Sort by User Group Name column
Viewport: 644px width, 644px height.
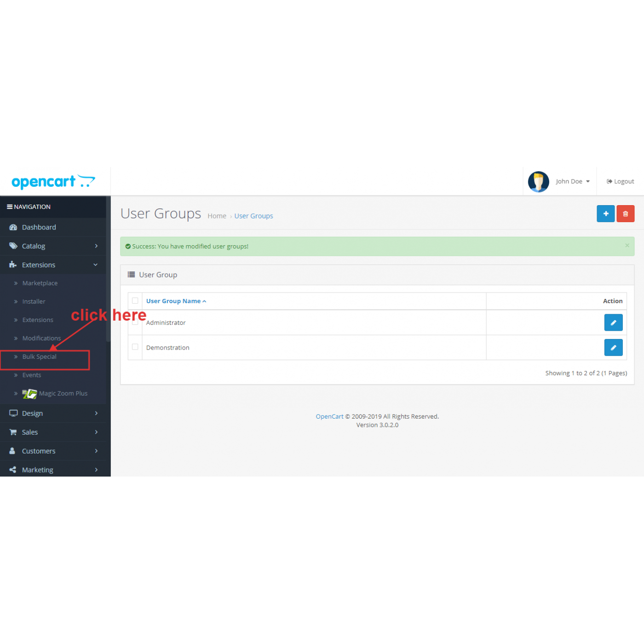pyautogui.click(x=173, y=301)
